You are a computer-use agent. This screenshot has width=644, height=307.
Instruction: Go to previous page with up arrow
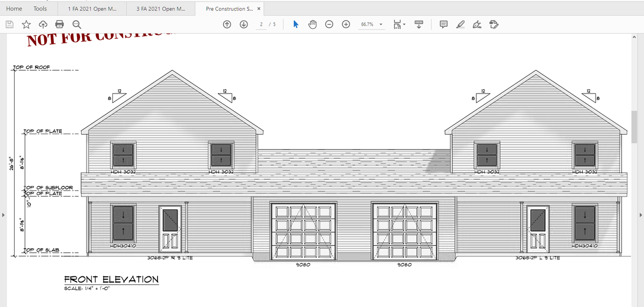(x=227, y=24)
